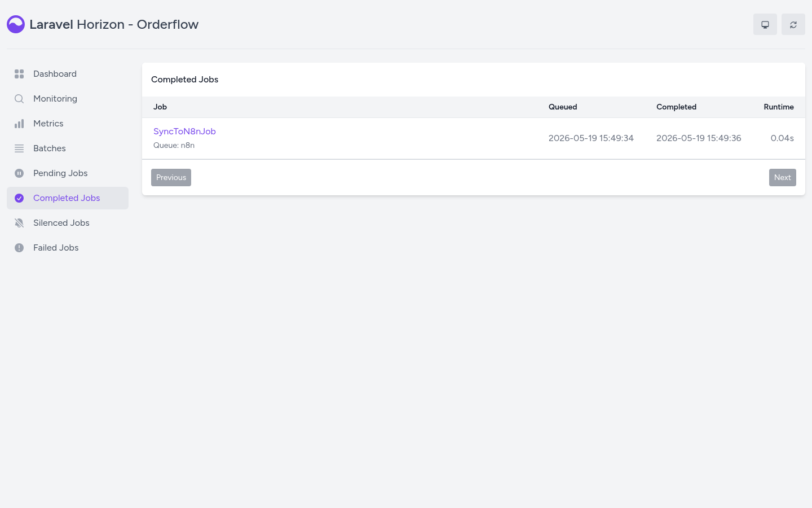Click queued time 2026-05-19 15:49:34
Image resolution: width=812 pixels, height=508 pixels.
click(x=591, y=138)
